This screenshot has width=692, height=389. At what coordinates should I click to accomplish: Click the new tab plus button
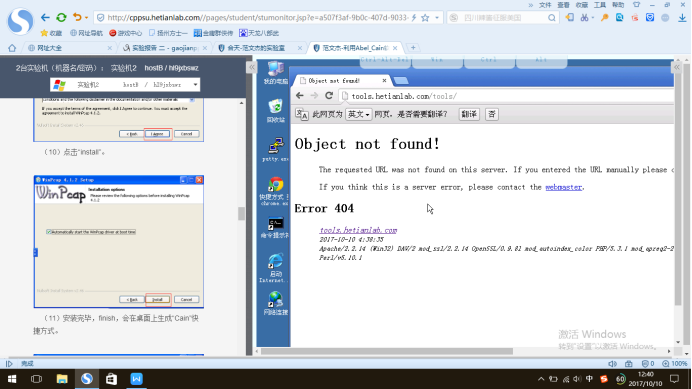click(413, 48)
